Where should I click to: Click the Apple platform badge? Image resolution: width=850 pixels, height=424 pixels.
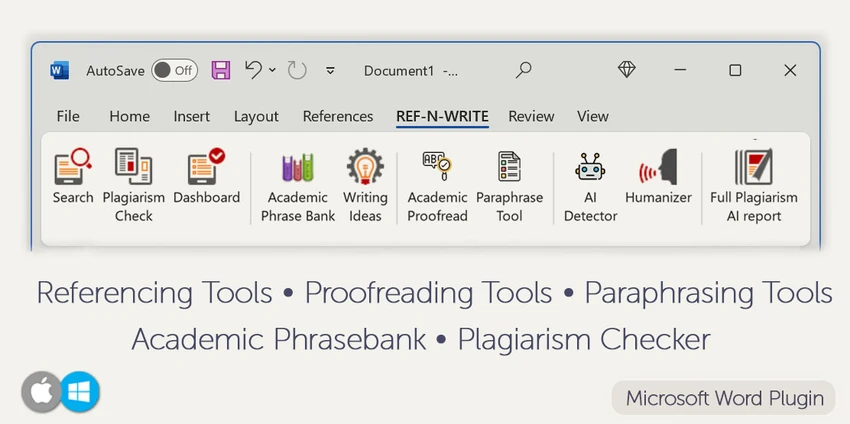tap(41, 391)
